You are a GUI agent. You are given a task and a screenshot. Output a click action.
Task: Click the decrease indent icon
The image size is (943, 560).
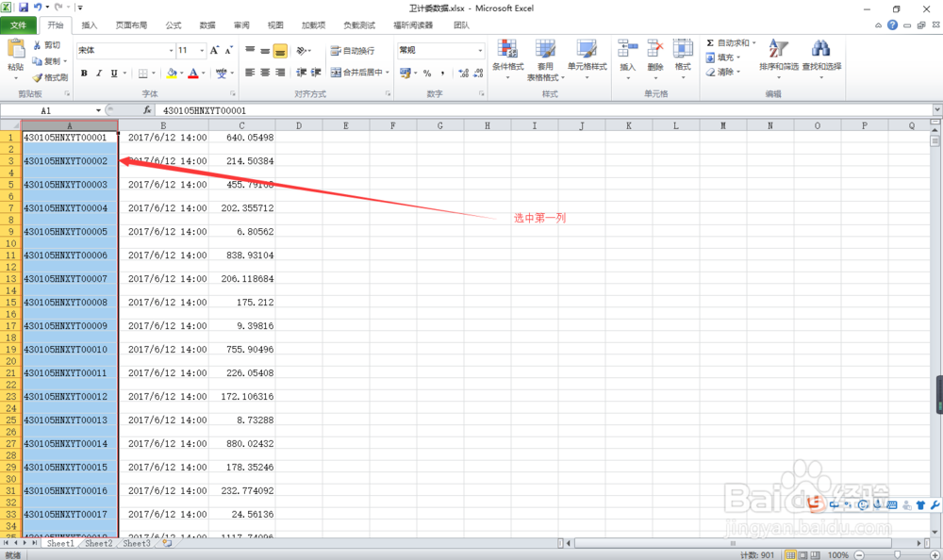click(302, 73)
